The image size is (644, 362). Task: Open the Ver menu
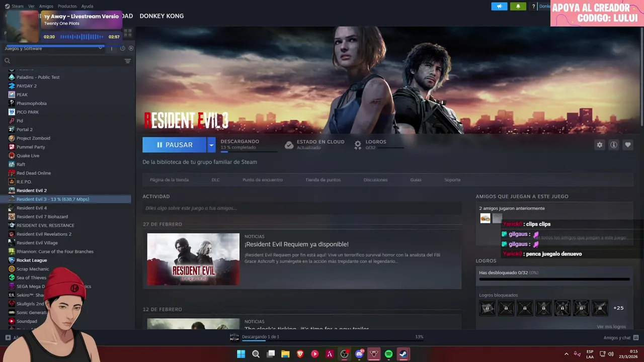[x=31, y=6]
